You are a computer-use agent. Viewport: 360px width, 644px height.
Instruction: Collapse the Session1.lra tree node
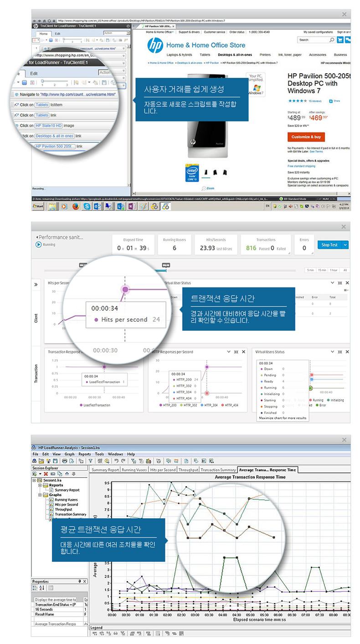point(34,480)
